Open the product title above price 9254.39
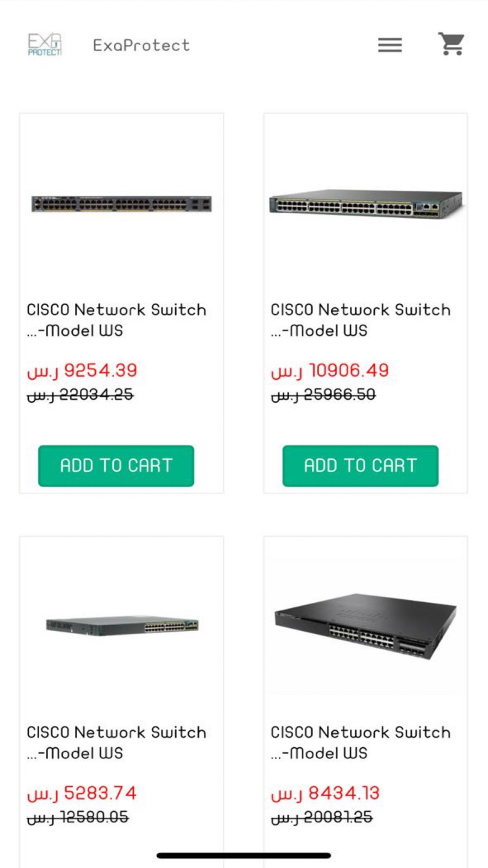 [x=117, y=320]
